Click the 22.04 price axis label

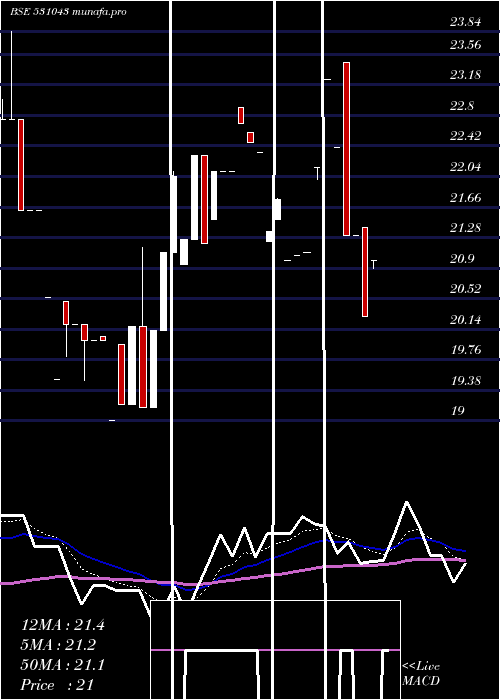[465, 167]
